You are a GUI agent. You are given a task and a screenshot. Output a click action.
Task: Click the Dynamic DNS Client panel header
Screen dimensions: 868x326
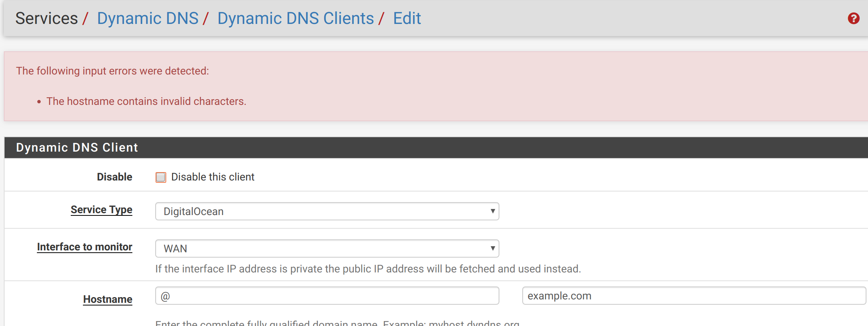[x=77, y=147]
